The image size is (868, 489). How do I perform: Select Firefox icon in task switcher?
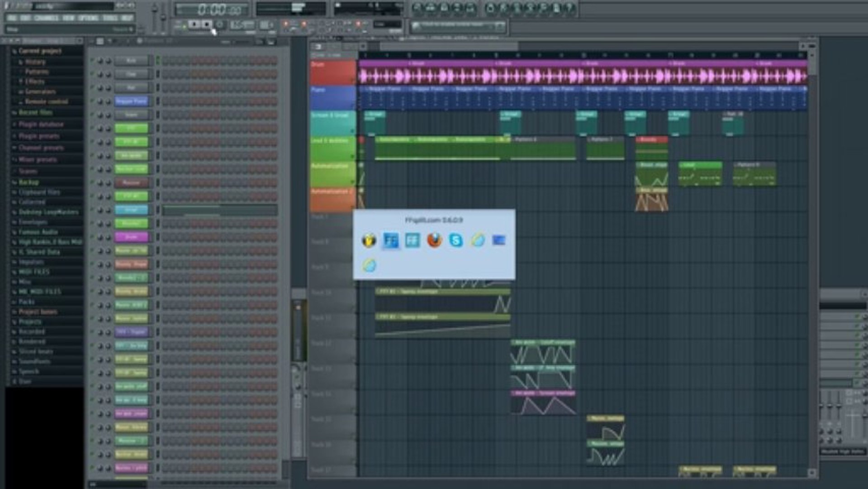pos(434,240)
